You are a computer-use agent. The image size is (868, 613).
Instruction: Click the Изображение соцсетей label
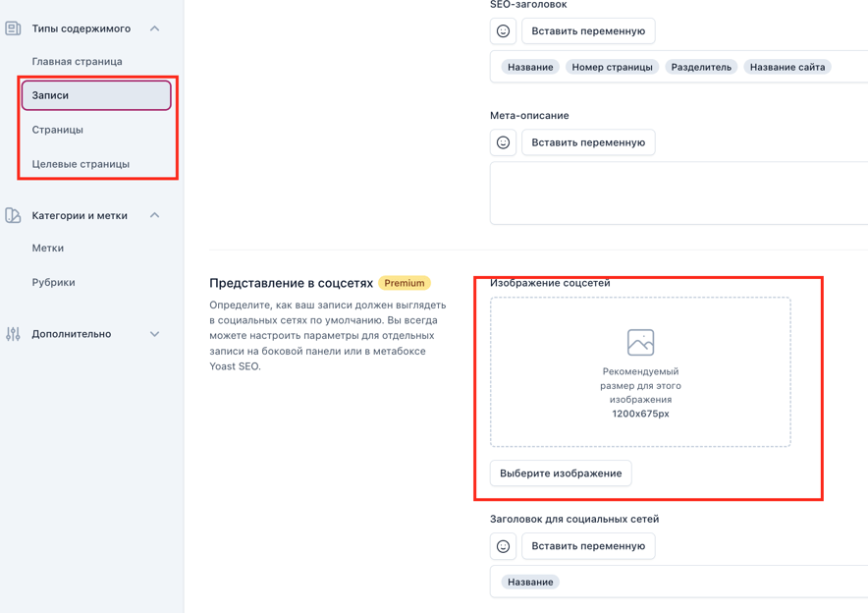pyautogui.click(x=550, y=283)
